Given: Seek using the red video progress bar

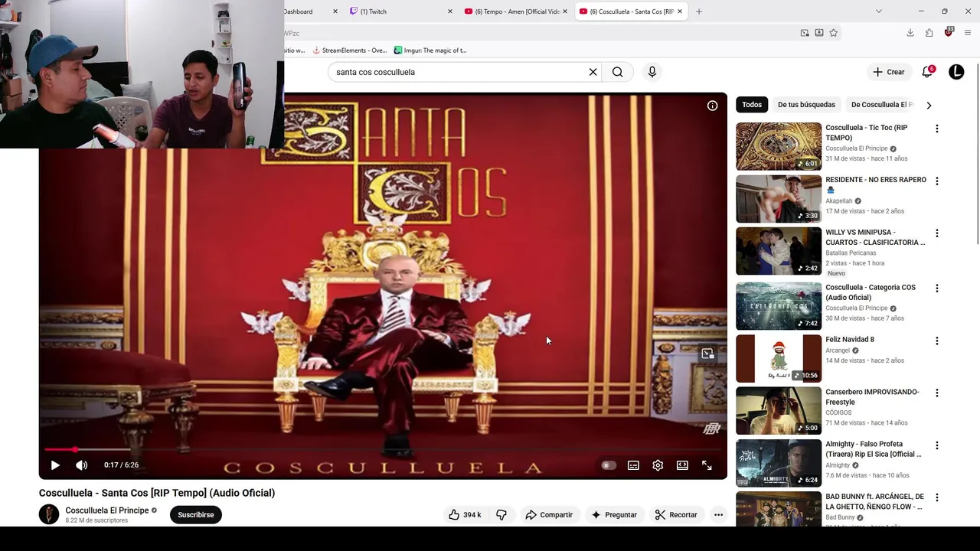Looking at the screenshot, I should pyautogui.click(x=383, y=449).
